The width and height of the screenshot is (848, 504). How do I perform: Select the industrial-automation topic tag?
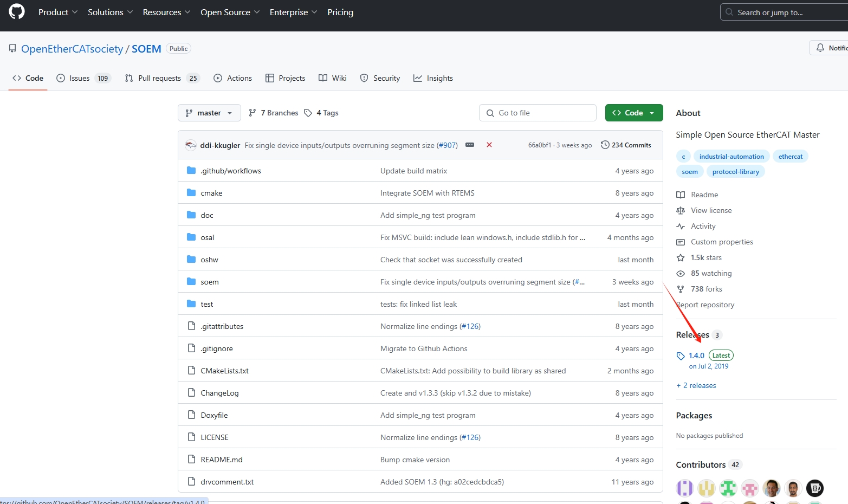pos(731,157)
